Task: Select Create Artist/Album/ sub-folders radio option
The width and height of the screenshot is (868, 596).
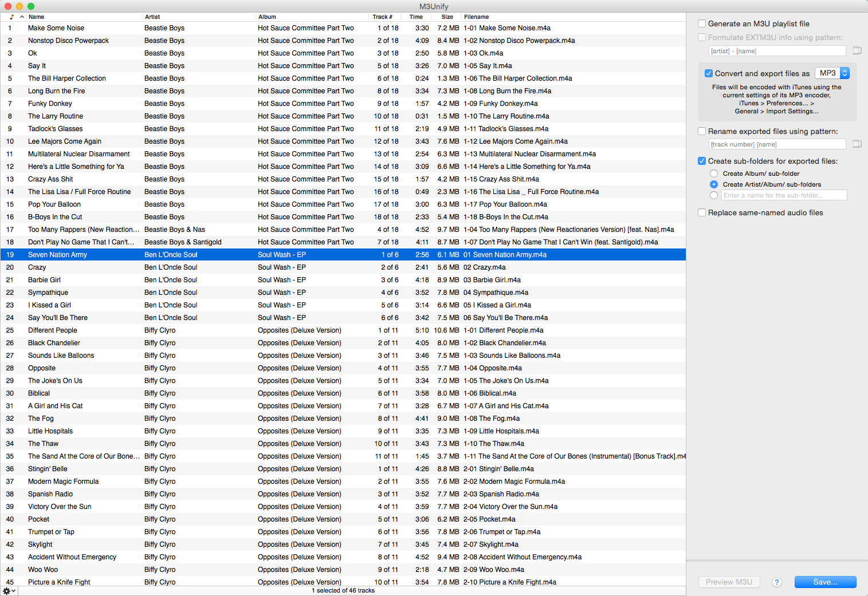Action: click(x=714, y=184)
